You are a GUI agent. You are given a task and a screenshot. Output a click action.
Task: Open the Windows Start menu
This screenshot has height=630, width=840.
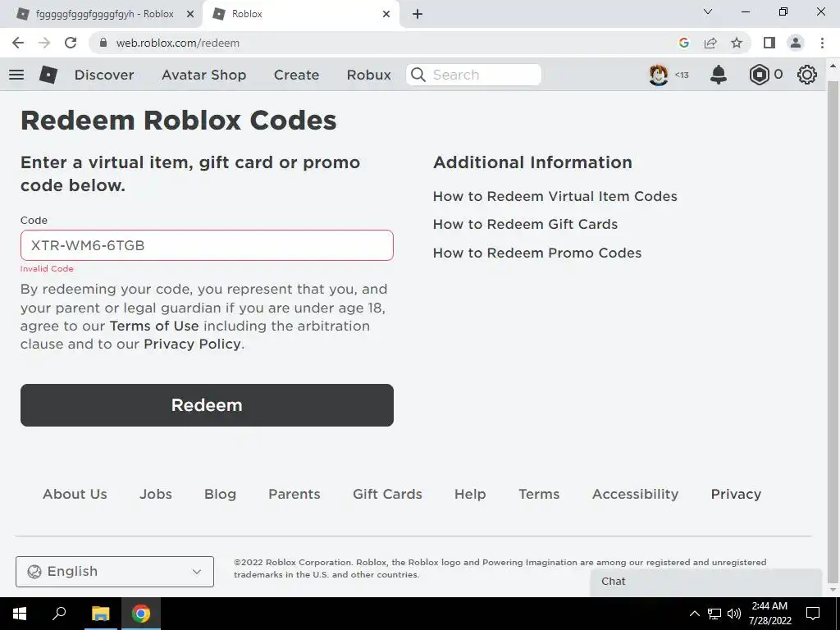[20, 614]
